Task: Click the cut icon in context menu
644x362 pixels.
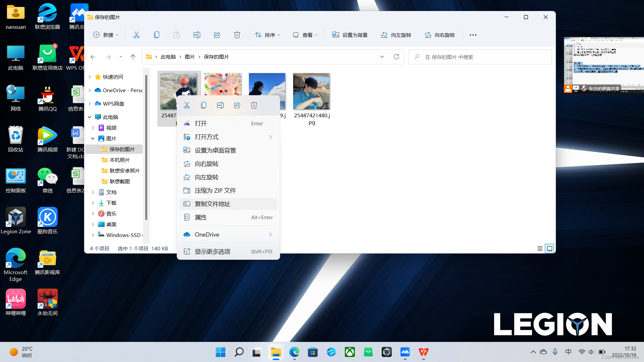Action: point(187,105)
